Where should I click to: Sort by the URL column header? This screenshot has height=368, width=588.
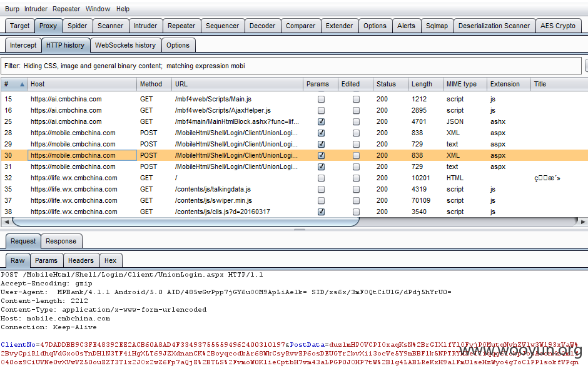pos(237,84)
